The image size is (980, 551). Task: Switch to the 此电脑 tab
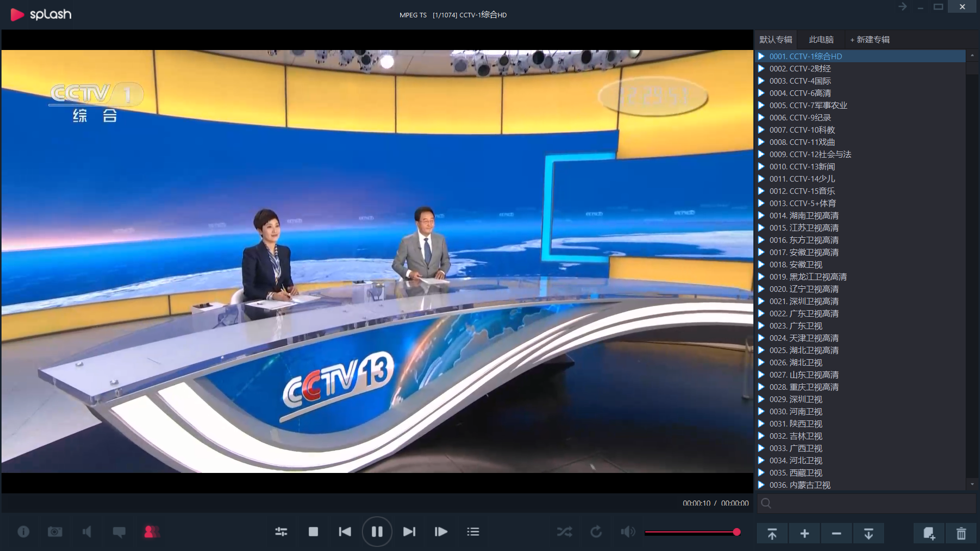click(821, 39)
